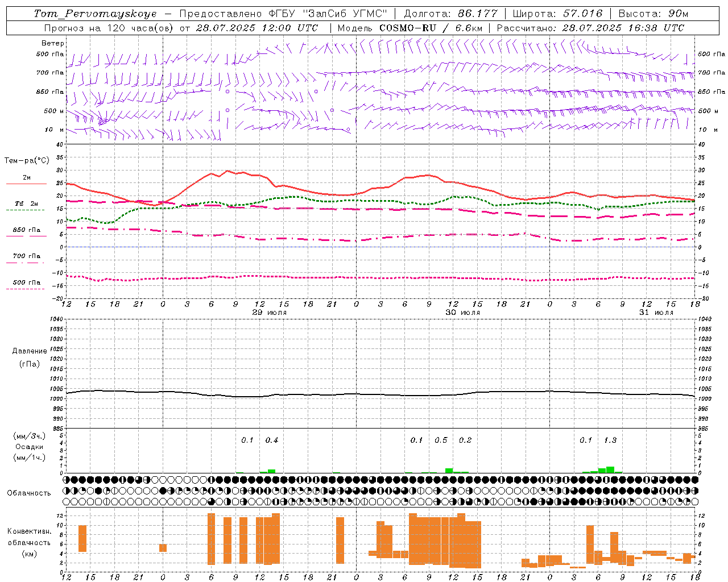Click the "Широта: 57.016" header value
The height and width of the screenshot is (582, 728).
click(x=557, y=14)
